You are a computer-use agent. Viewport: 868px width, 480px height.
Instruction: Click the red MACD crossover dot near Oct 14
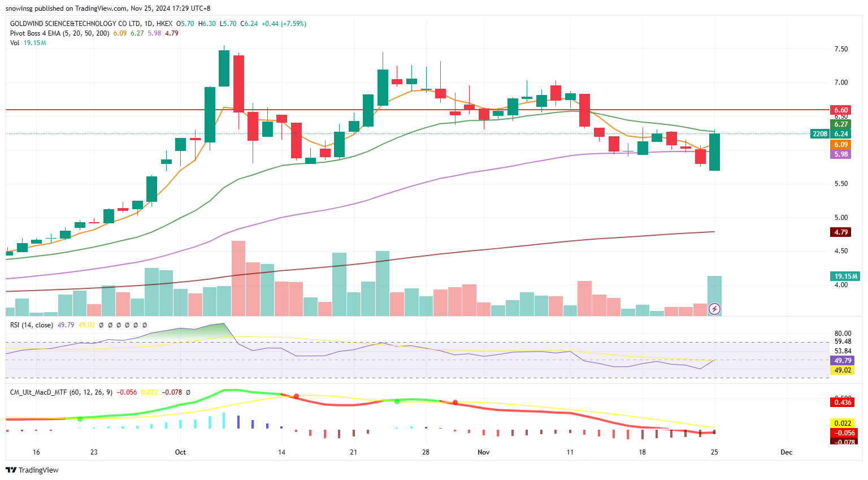296,396
